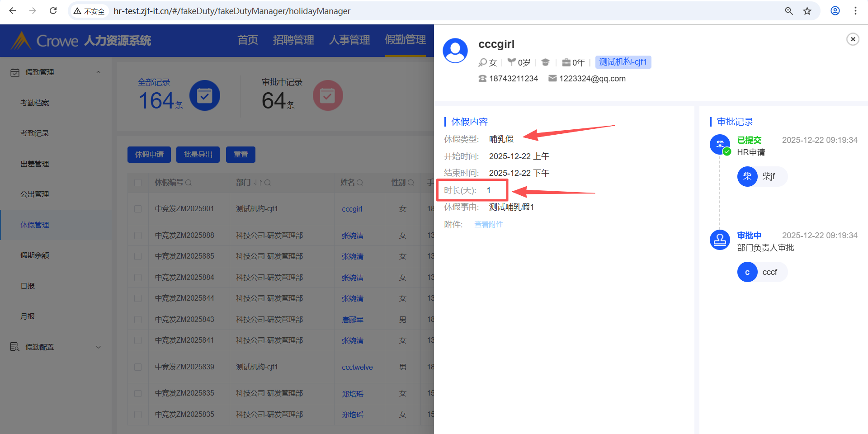This screenshot has width=868, height=434.
Task: Click the search icon next to 部门 column
Action: pyautogui.click(x=268, y=183)
